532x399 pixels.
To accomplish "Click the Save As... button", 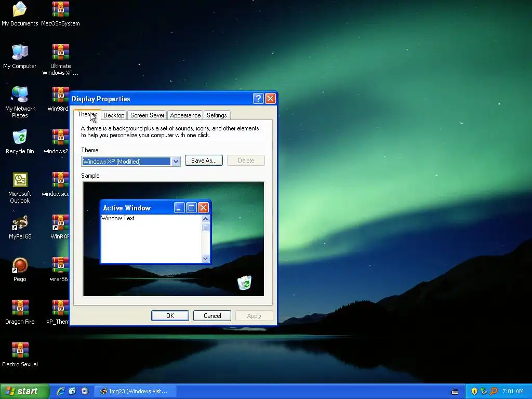I will point(204,161).
